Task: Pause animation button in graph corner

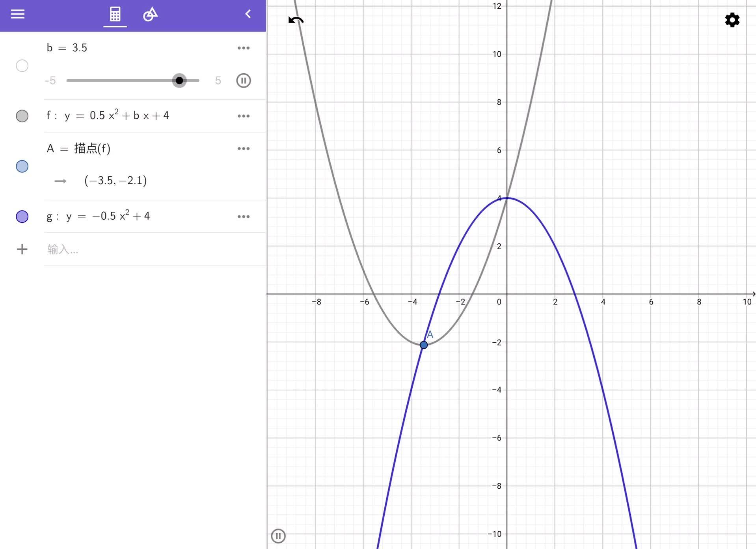Action: [x=278, y=536]
